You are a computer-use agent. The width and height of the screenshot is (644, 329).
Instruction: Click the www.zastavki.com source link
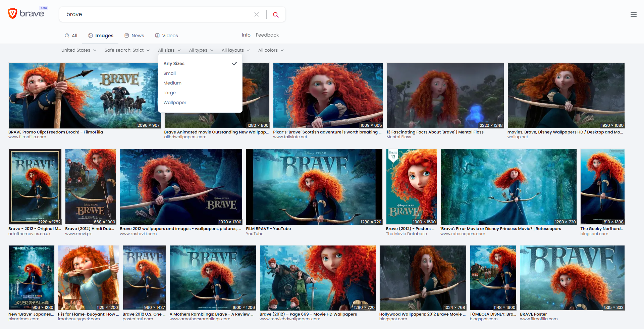click(x=138, y=234)
